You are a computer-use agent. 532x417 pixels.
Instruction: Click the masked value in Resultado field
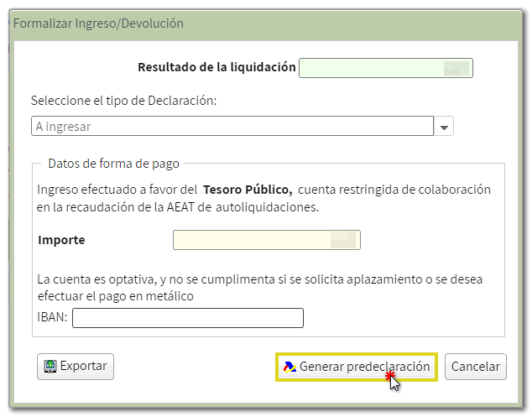pyautogui.click(x=456, y=68)
